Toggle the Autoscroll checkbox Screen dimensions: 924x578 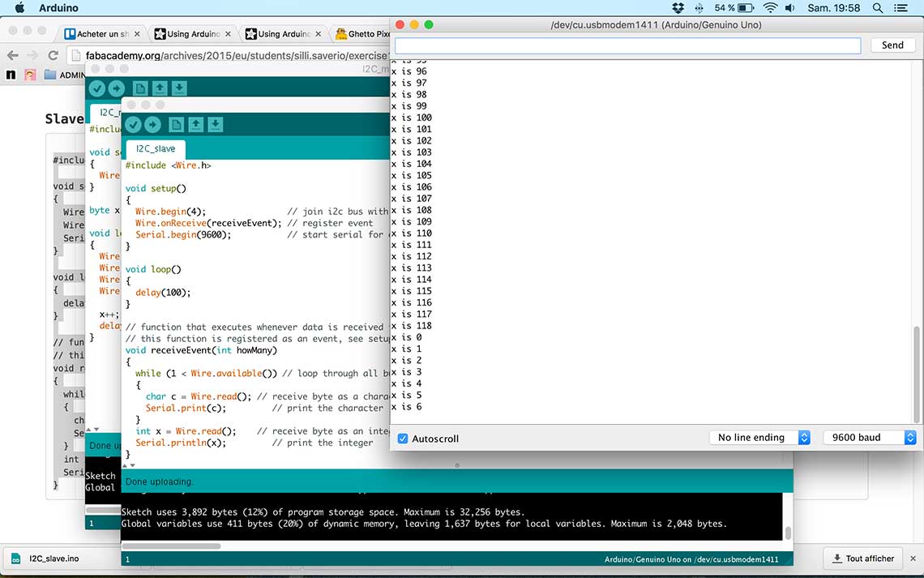(403, 439)
